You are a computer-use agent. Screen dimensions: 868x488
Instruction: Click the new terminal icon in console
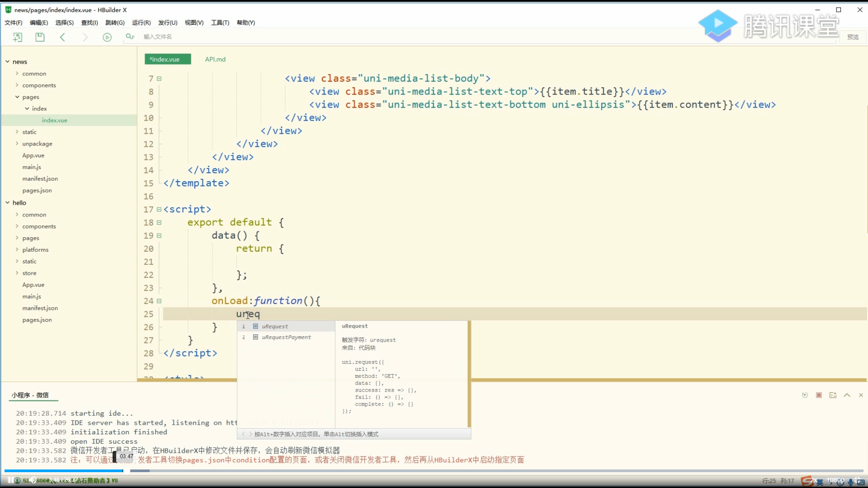tap(833, 395)
